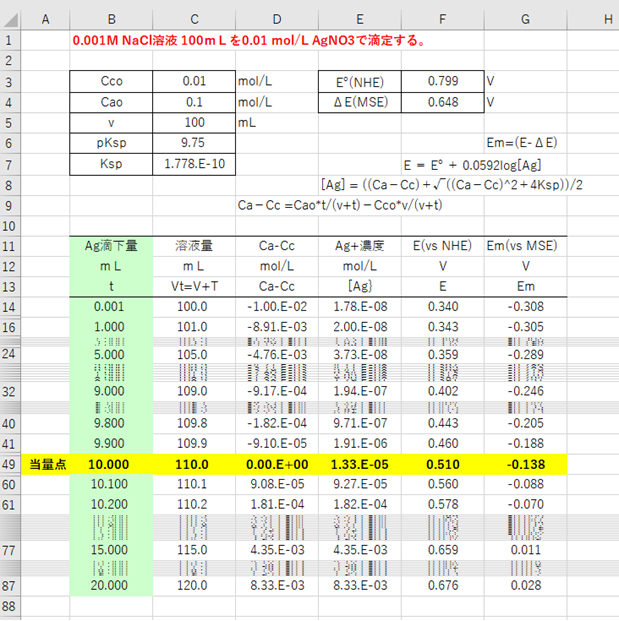Select column D header
The image size is (619, 621).
277,19
